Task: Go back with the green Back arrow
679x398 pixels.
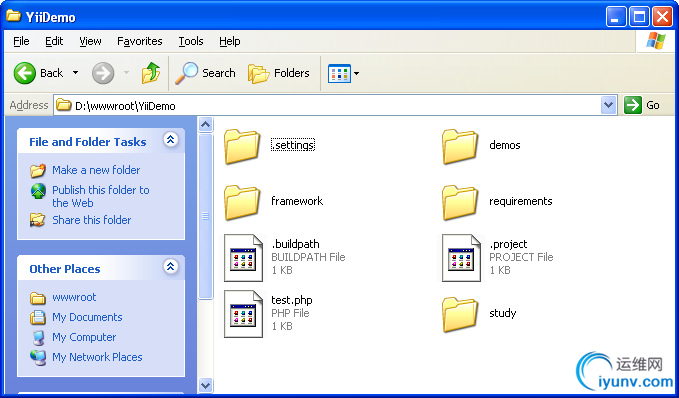Action: (25, 73)
